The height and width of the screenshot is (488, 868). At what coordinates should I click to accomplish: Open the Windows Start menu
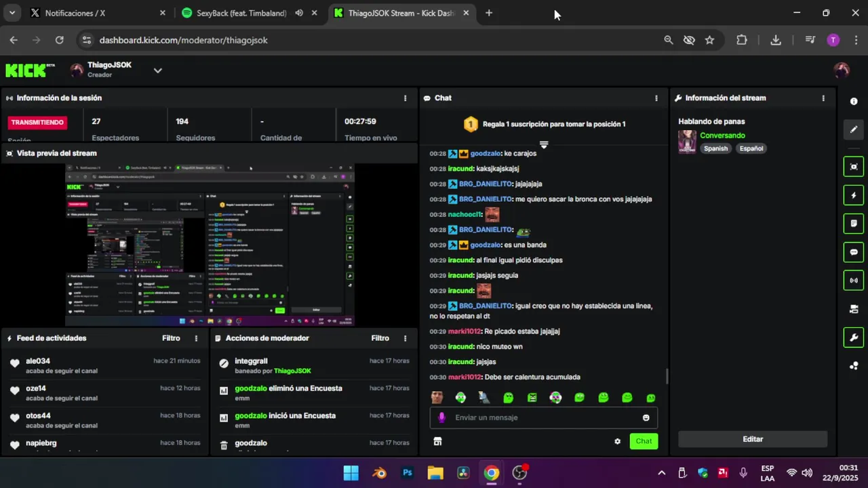(351, 472)
